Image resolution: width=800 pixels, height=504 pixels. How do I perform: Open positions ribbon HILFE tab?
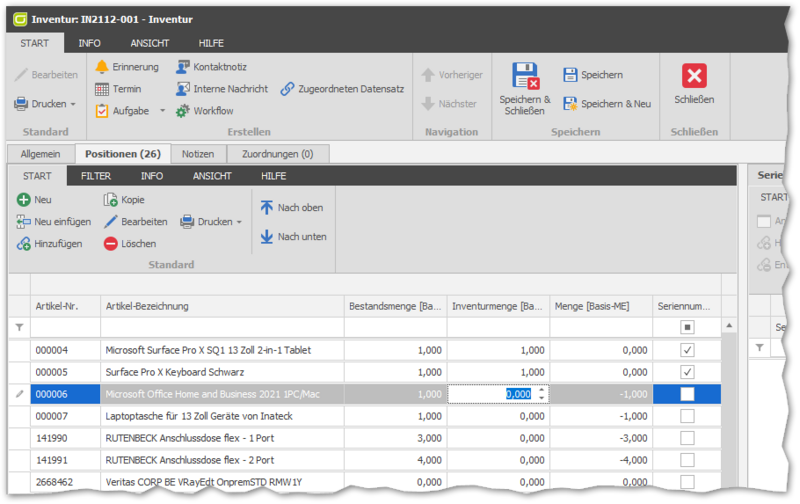tap(273, 176)
